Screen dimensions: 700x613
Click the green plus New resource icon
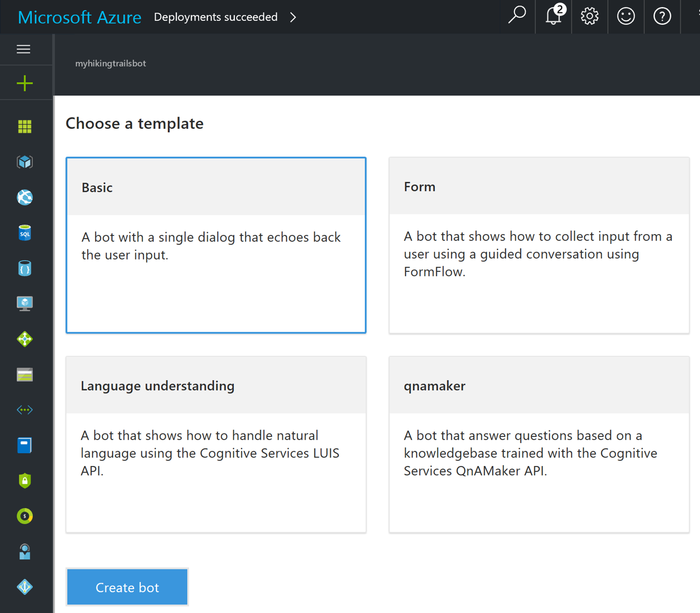(24, 83)
